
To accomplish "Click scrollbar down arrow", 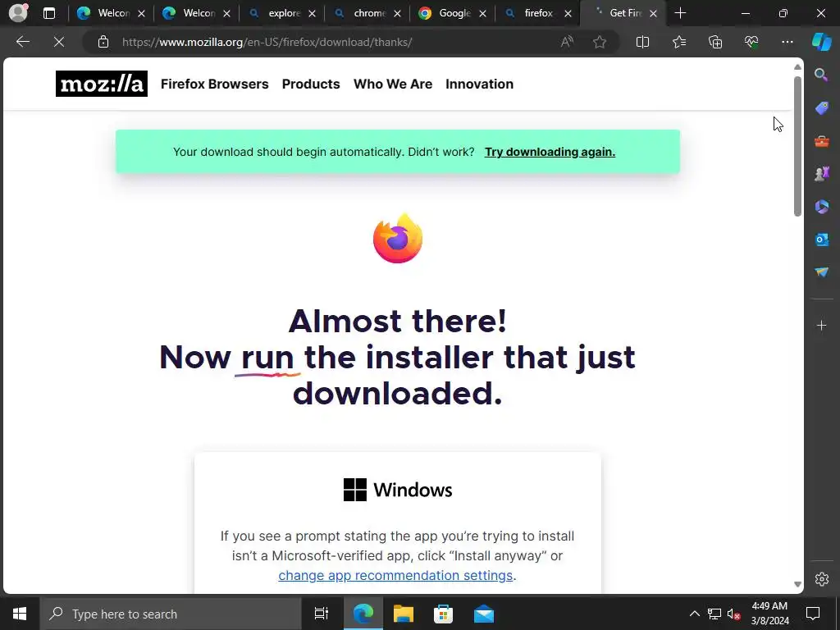I will click(797, 584).
